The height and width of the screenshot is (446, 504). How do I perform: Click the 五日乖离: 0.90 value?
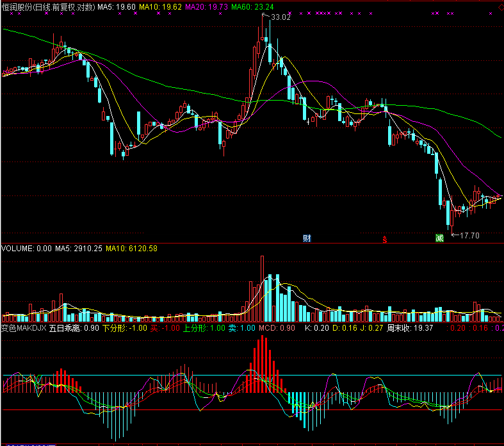click(74, 328)
